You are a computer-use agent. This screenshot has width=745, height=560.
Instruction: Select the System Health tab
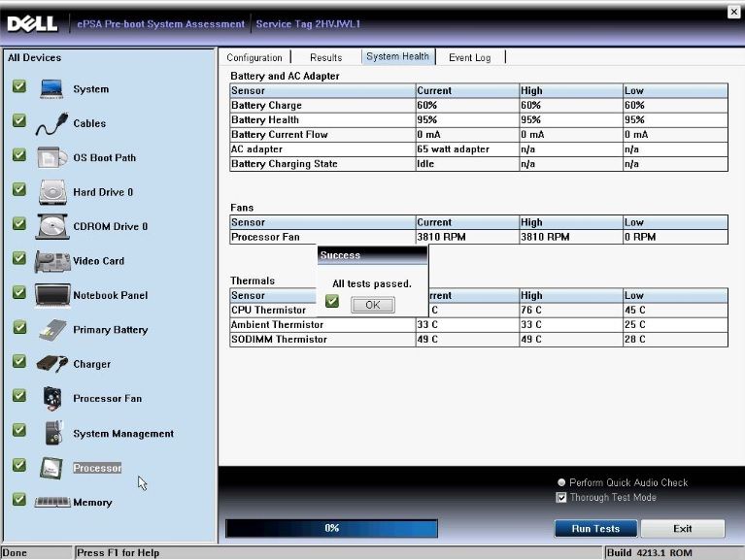[397, 56]
